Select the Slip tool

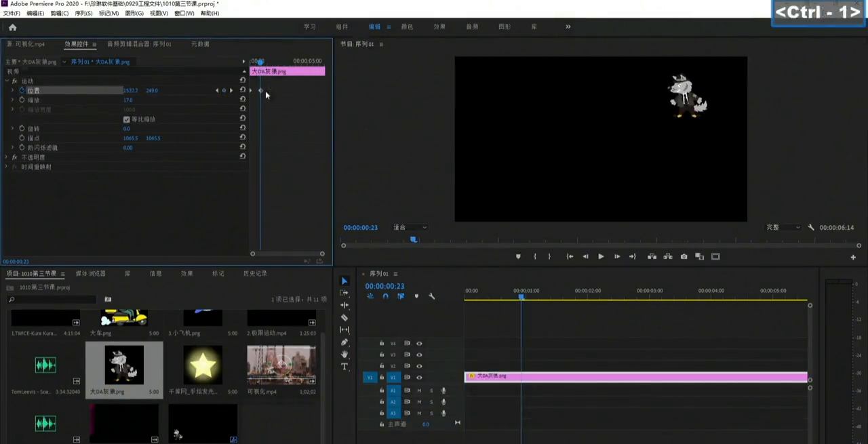344,330
